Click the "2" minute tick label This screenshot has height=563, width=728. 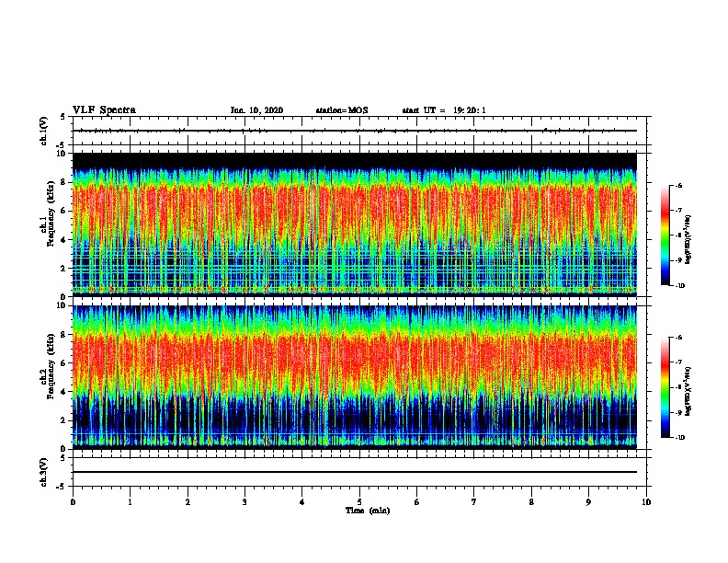coord(188,502)
